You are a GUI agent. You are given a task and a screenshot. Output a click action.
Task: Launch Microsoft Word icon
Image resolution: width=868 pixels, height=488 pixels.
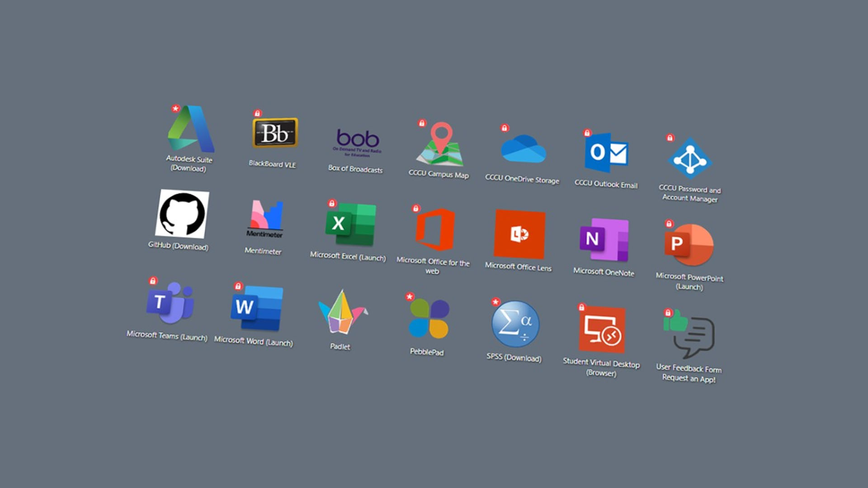257,308
